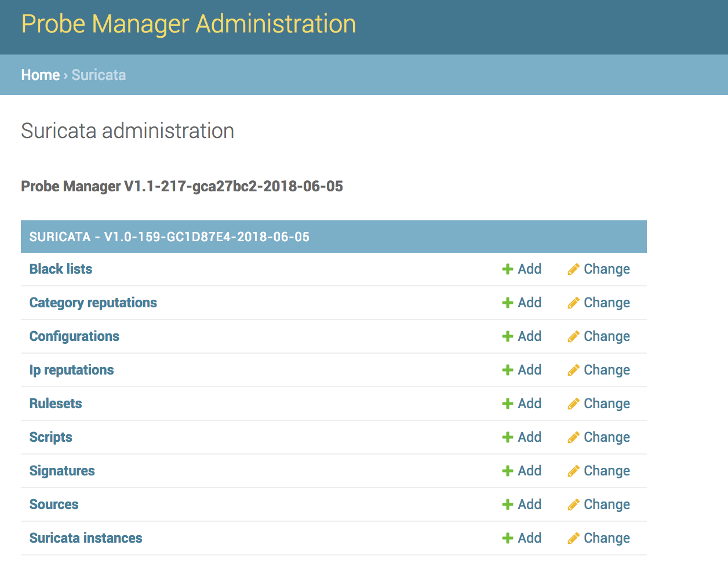Viewport: 728px width, 574px height.
Task: Click Add text for Rulesets
Action: tap(530, 404)
